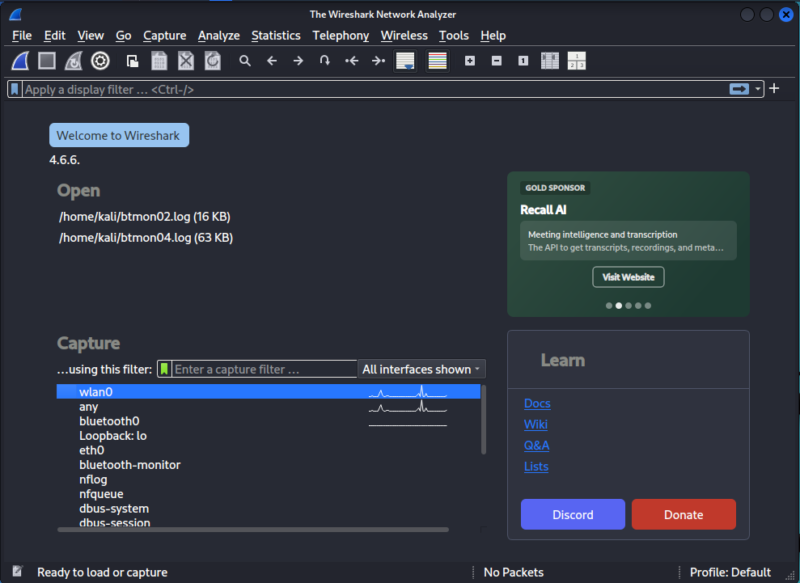
Task: Click the display filter bookmark icon
Action: click(x=15, y=90)
